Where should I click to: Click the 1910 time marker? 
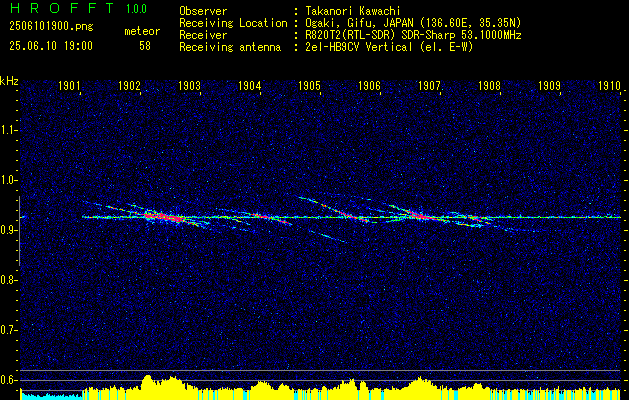point(609,85)
